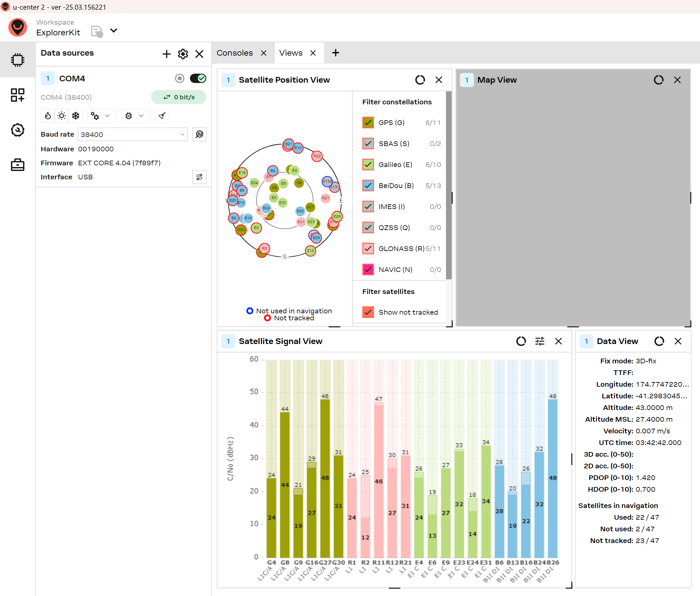Click the record button next to COM4
Image resolution: width=700 pixels, height=596 pixels.
click(x=179, y=78)
